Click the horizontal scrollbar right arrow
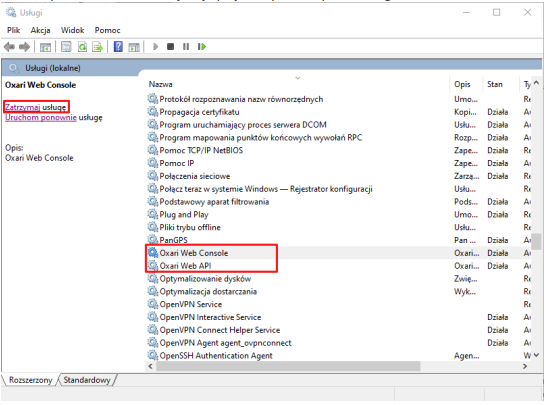Screen dimensions: 546x405 click(x=525, y=366)
